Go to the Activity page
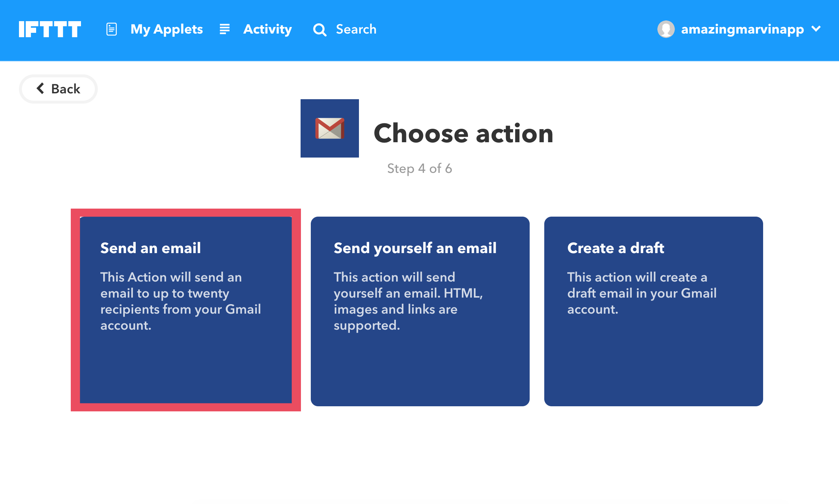 (267, 29)
